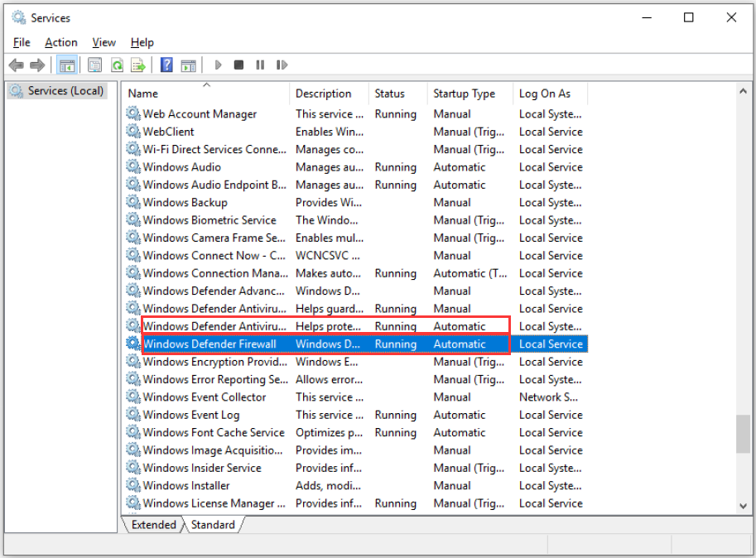The image size is (756, 558).
Task: Select the Windows Backup service
Action: tap(356, 202)
